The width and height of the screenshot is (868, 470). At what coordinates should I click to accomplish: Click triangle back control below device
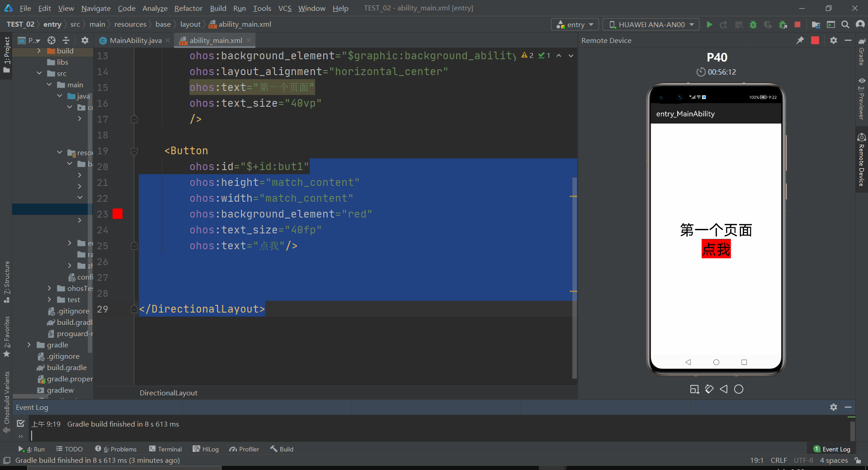[x=724, y=389]
